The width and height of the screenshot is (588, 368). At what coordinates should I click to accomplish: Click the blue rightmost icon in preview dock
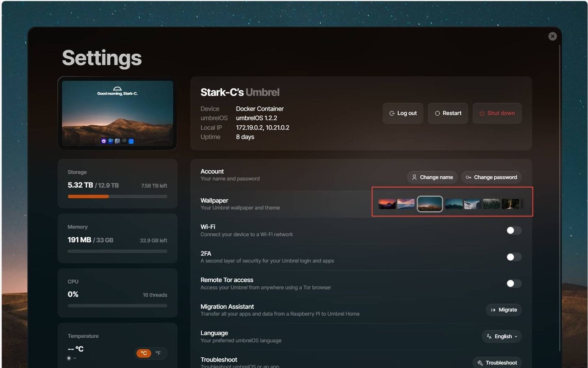tap(131, 141)
